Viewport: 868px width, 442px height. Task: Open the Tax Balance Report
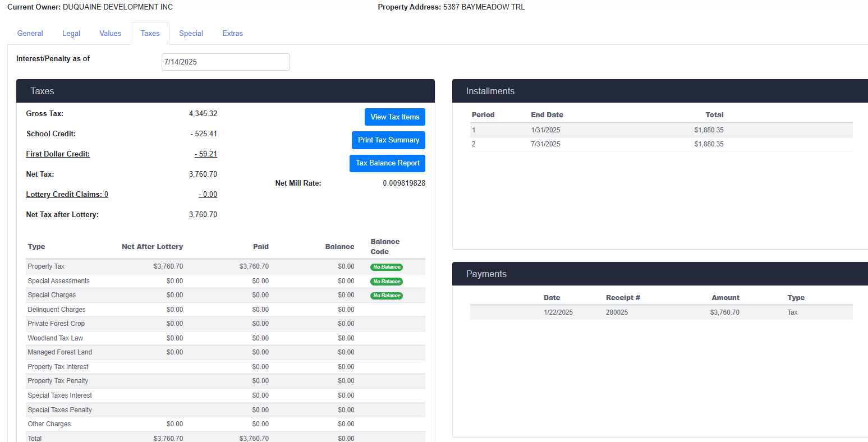pyautogui.click(x=387, y=163)
